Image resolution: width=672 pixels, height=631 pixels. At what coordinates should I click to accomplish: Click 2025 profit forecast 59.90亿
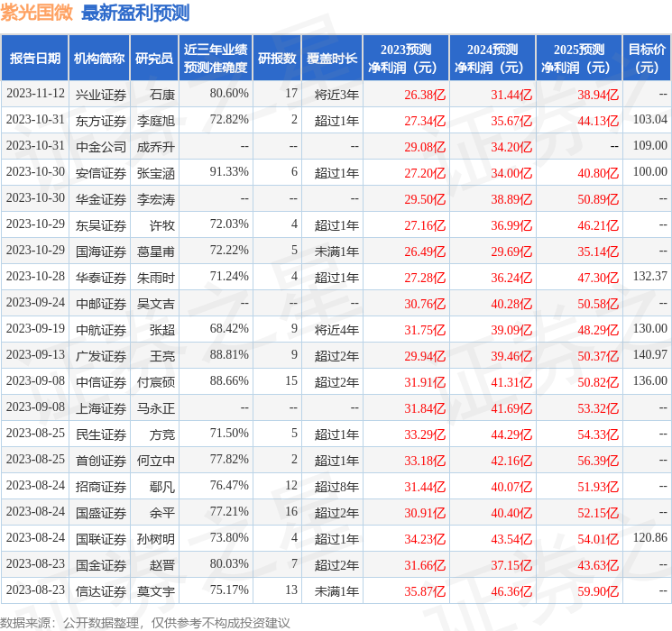click(x=598, y=591)
